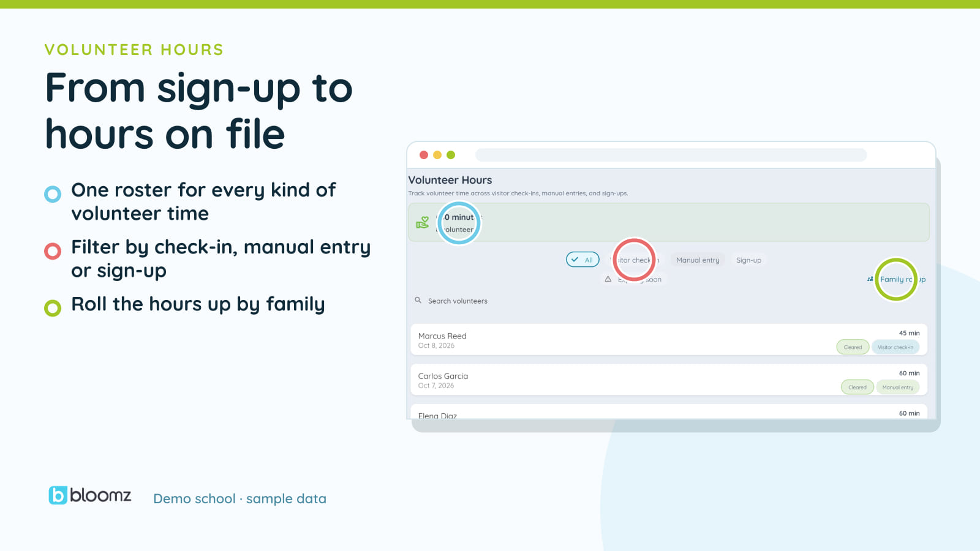Click the 'Filter by check-in, manual entry' bullet text
Image resolution: width=980 pixels, height=551 pixels.
[221, 258]
